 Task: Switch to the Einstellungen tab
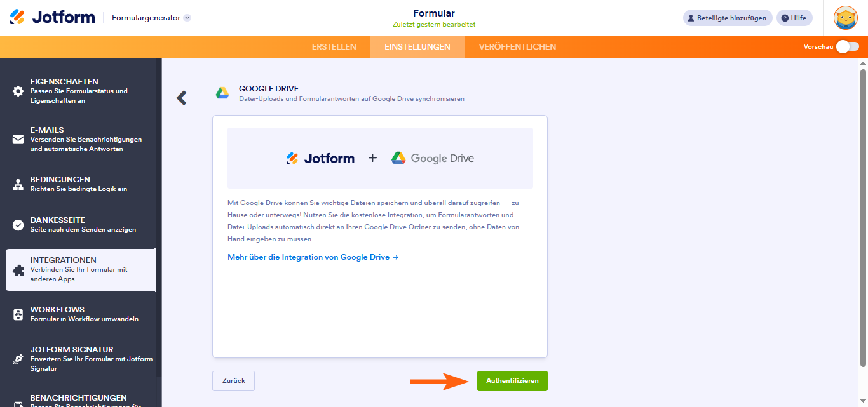point(417,46)
